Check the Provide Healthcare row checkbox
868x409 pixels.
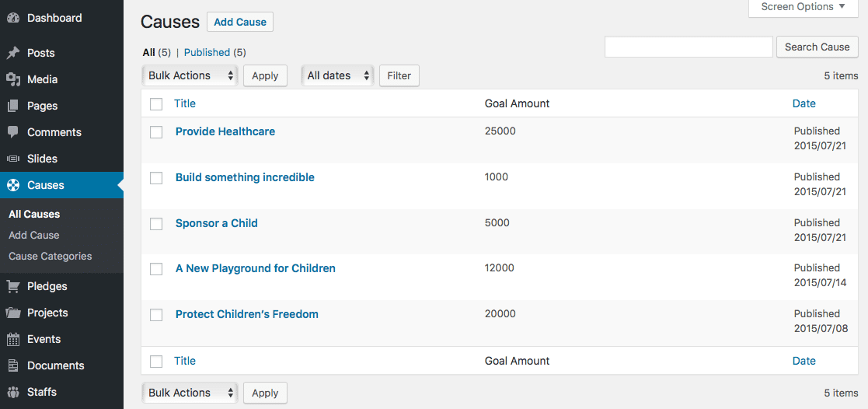point(156,132)
